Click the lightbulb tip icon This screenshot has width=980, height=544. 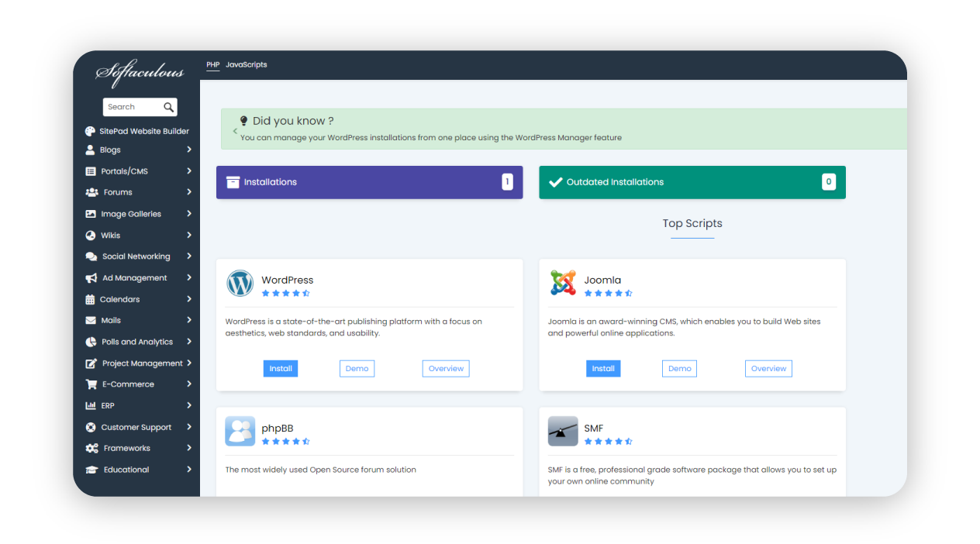[x=243, y=121]
